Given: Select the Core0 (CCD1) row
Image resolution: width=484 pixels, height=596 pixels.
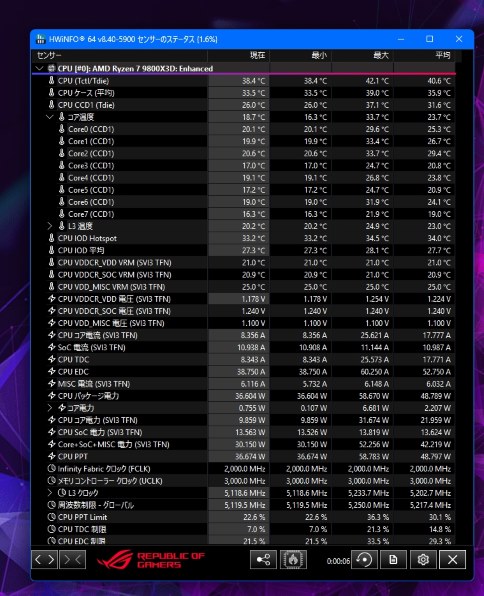Looking at the screenshot, I should coord(244,129).
